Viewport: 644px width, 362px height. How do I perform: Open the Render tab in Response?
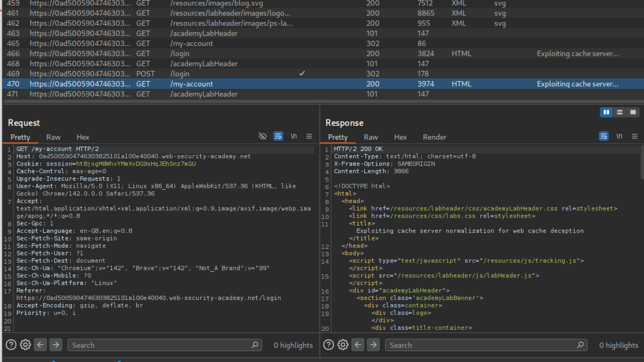[x=434, y=137]
